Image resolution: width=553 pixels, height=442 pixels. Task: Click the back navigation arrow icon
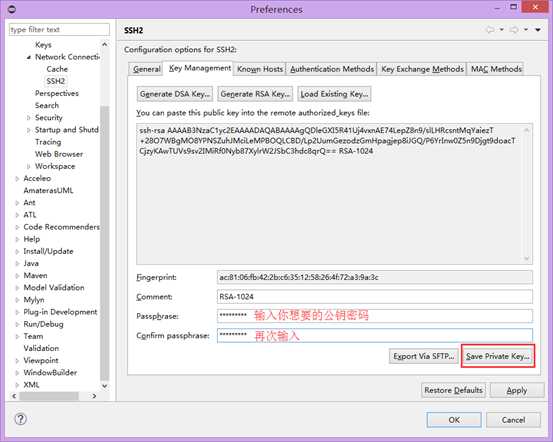pyautogui.click(x=490, y=30)
